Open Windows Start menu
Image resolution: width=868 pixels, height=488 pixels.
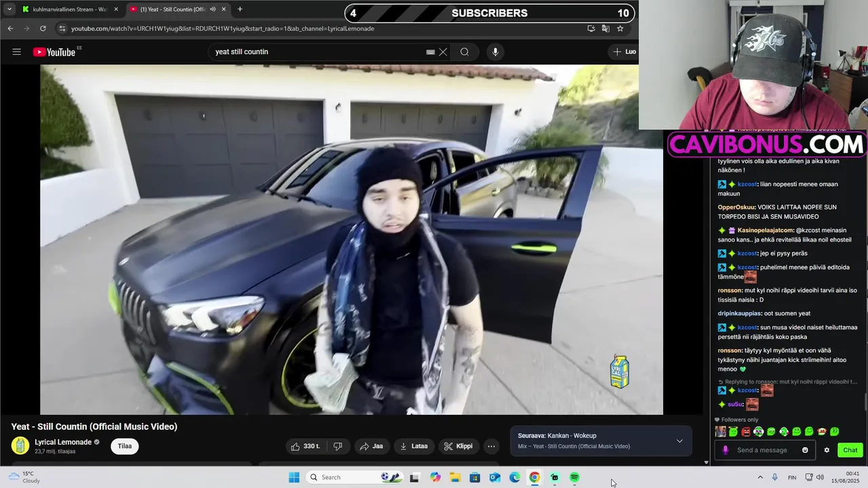click(294, 477)
